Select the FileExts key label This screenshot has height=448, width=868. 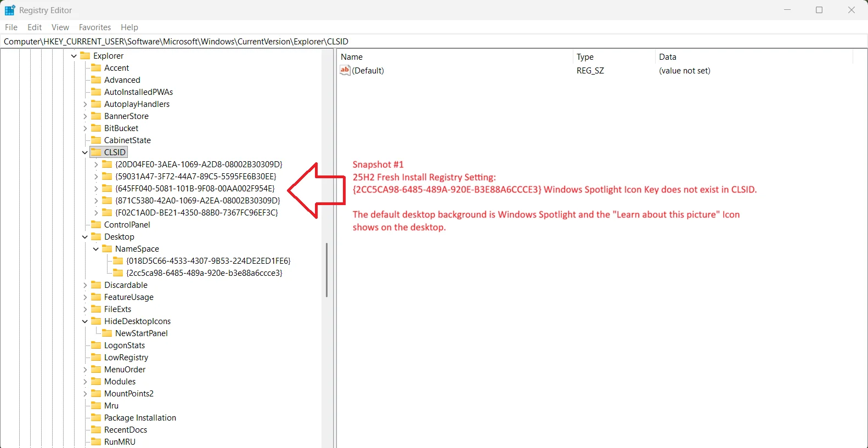point(118,309)
